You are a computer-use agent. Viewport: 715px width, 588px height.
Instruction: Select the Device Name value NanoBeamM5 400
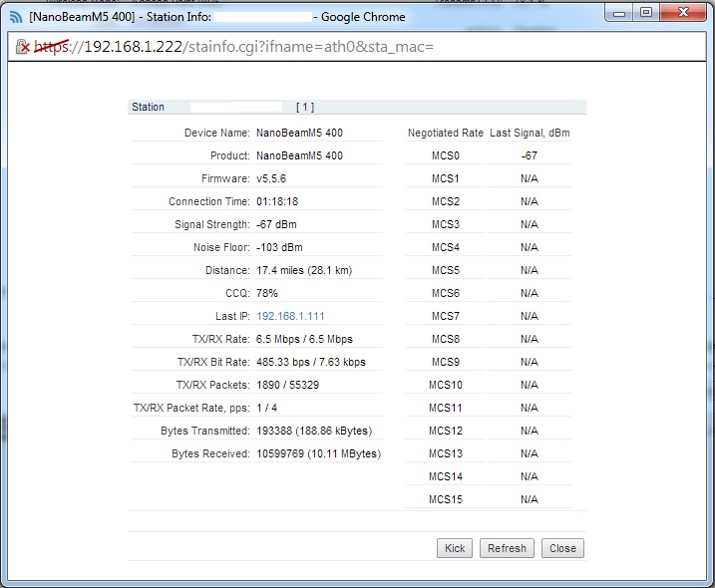pos(299,133)
